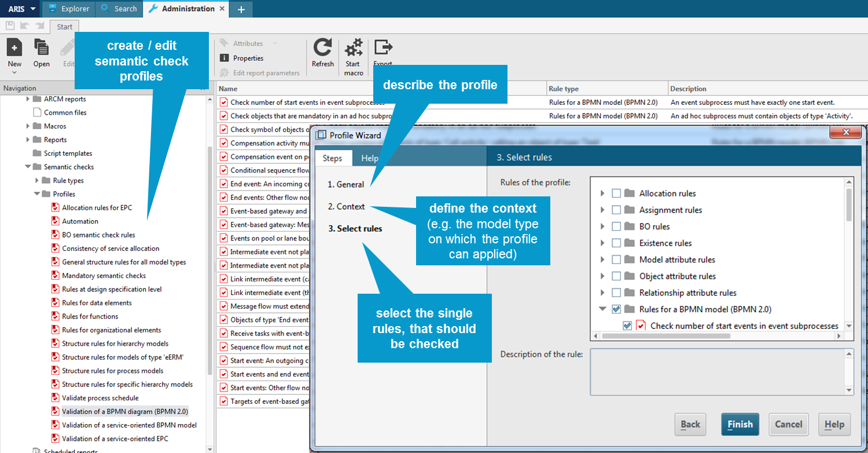The width and height of the screenshot is (868, 453).
Task: Uncheck Rules for a BPMN model checkbox
Action: [617, 309]
